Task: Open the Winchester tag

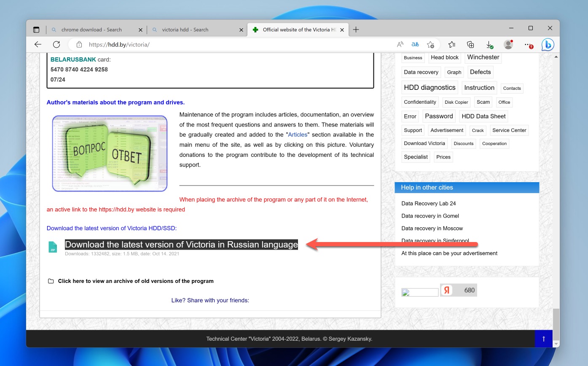Action: (483, 57)
